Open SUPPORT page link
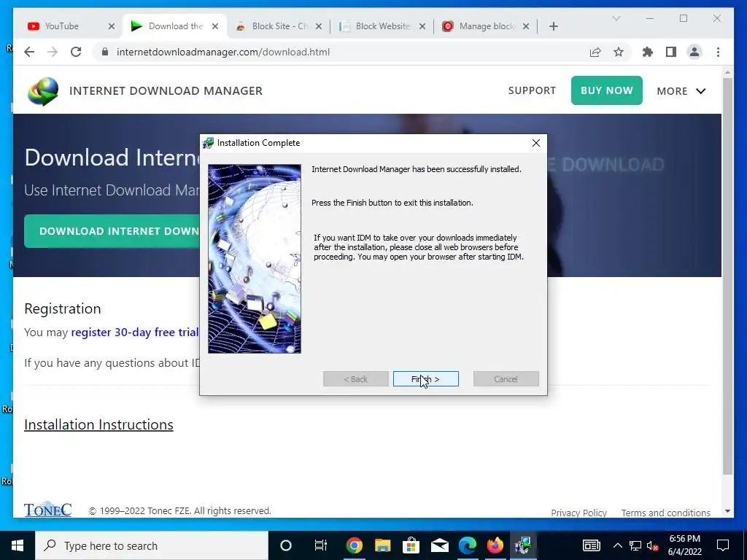 point(532,90)
